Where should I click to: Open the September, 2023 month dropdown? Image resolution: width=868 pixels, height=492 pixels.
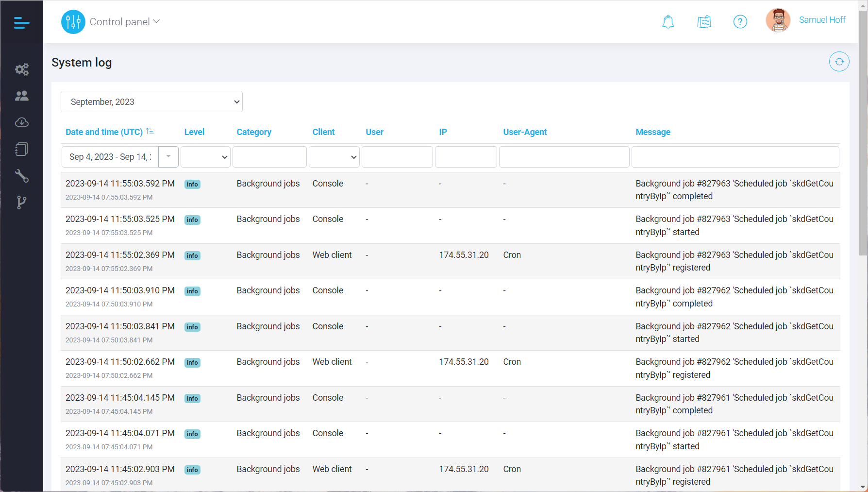pyautogui.click(x=151, y=102)
